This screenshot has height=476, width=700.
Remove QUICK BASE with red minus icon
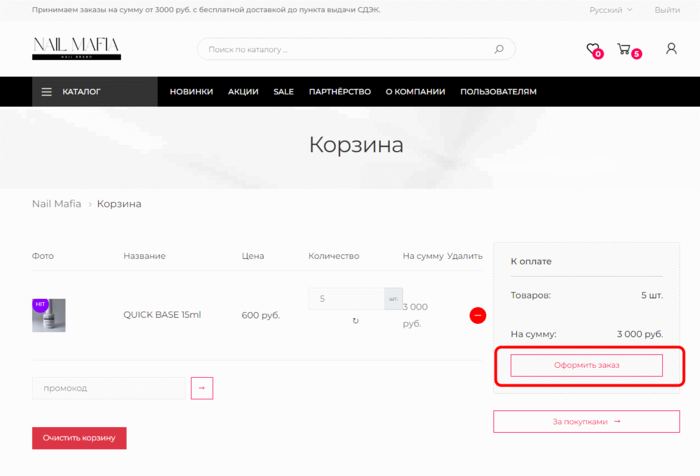477,315
